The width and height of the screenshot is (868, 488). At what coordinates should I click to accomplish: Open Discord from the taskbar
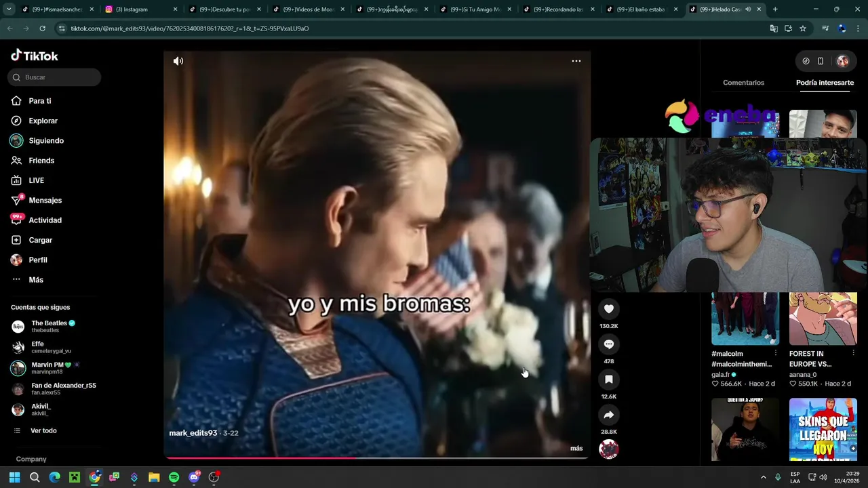click(x=194, y=477)
